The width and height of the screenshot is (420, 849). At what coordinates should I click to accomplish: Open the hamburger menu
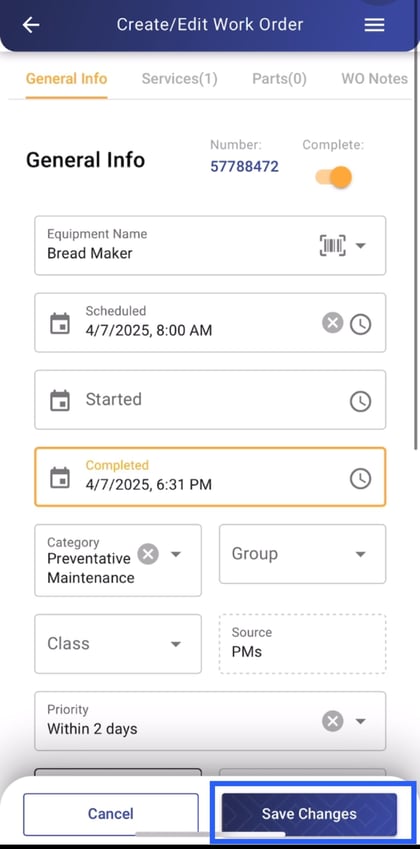point(374,25)
